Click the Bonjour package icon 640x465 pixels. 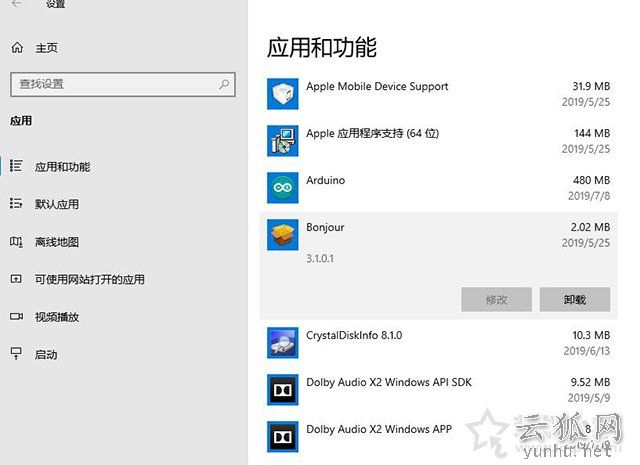pyautogui.click(x=282, y=235)
